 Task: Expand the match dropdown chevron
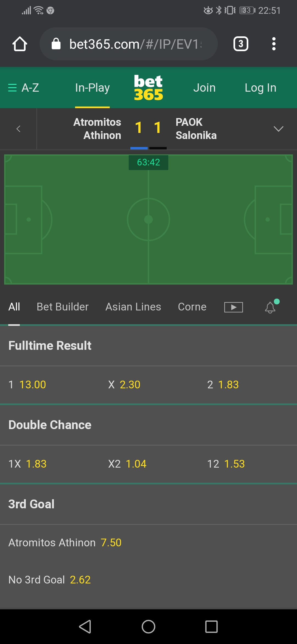coord(278,129)
